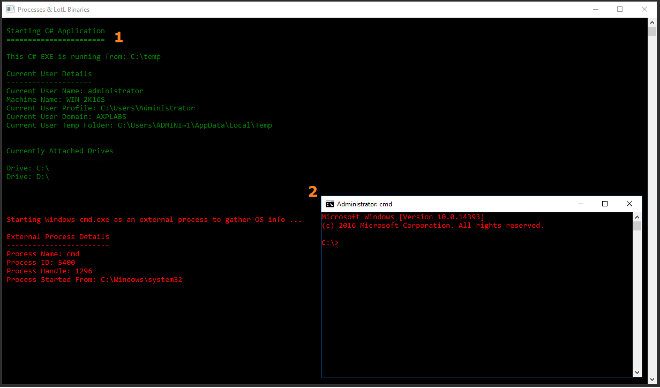Click the 'Process ID: 5400' line
Image resolution: width=660 pixels, height=388 pixels.
(41, 263)
